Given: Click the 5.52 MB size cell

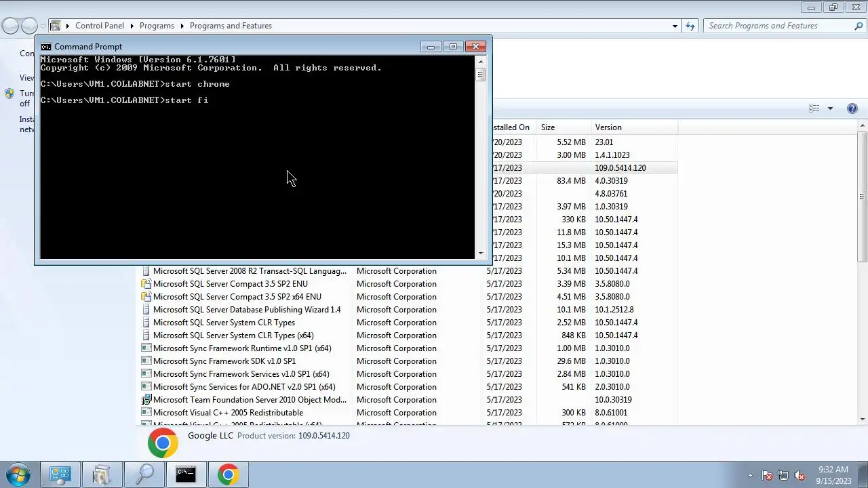Looking at the screenshot, I should 571,142.
